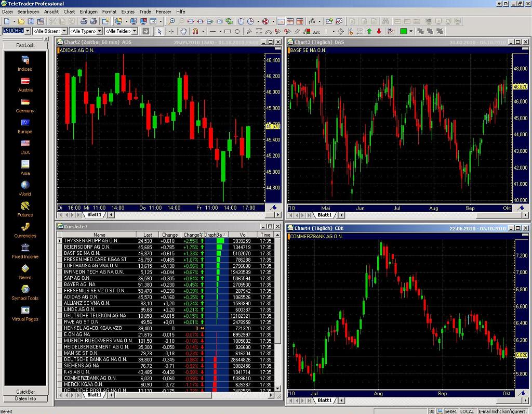Click the print toolbar icon
Image resolution: width=532 pixels, height=414 pixels.
[84, 21]
